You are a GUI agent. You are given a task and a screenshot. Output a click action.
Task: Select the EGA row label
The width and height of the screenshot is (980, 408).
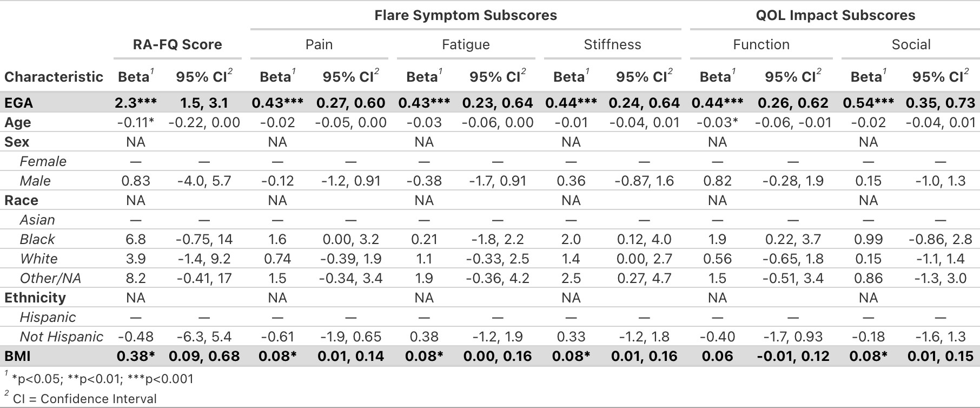tap(18, 103)
